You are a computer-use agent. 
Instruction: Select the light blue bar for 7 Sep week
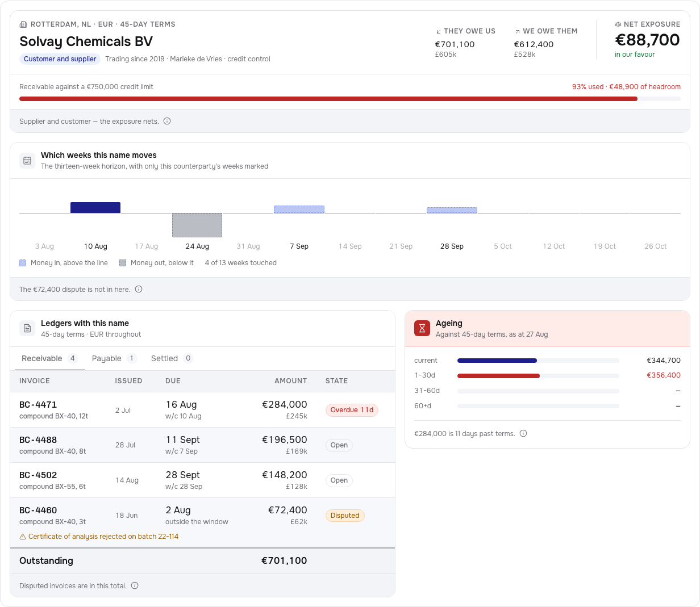coord(299,210)
